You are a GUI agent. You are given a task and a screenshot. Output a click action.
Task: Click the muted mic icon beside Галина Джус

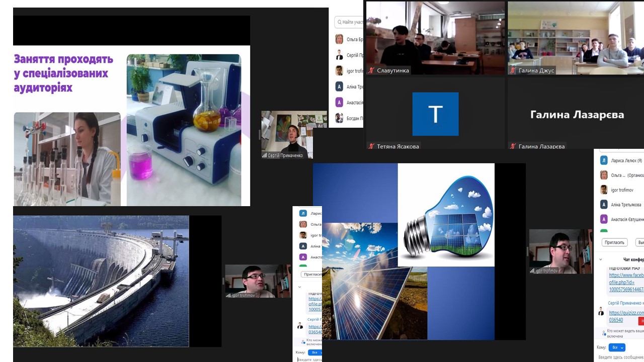[513, 71]
